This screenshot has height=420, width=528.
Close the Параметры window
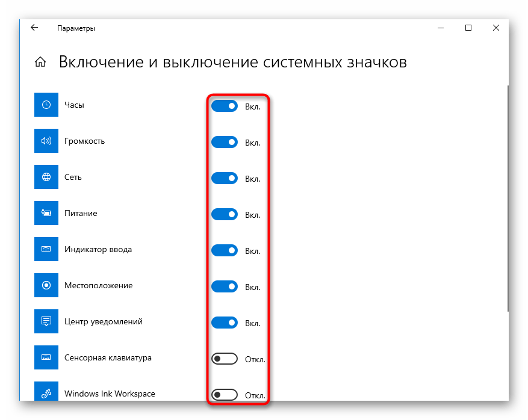pyautogui.click(x=495, y=28)
